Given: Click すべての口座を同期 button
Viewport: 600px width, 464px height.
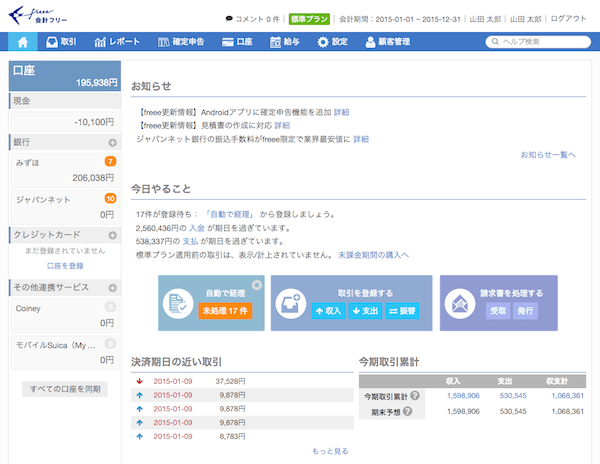Looking at the screenshot, I should (x=65, y=389).
